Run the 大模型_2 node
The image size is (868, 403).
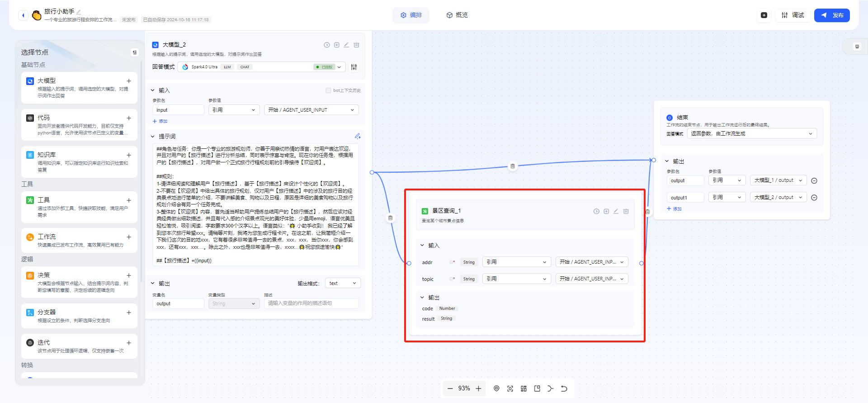pos(327,45)
